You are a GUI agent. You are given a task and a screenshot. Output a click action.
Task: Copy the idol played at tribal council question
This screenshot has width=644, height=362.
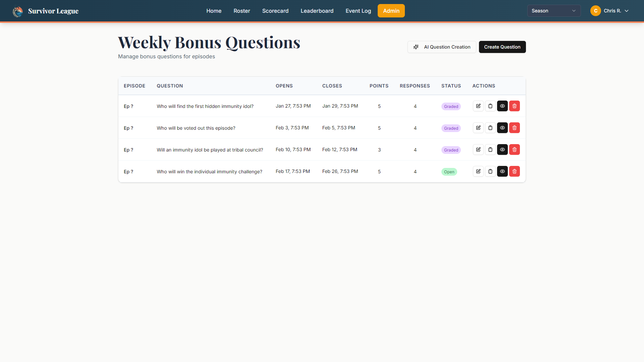click(x=490, y=149)
